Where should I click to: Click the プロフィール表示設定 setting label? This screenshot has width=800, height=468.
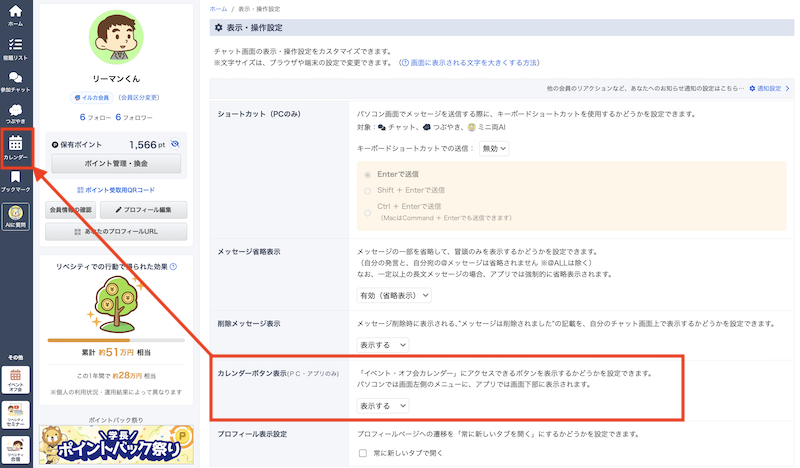(x=252, y=434)
